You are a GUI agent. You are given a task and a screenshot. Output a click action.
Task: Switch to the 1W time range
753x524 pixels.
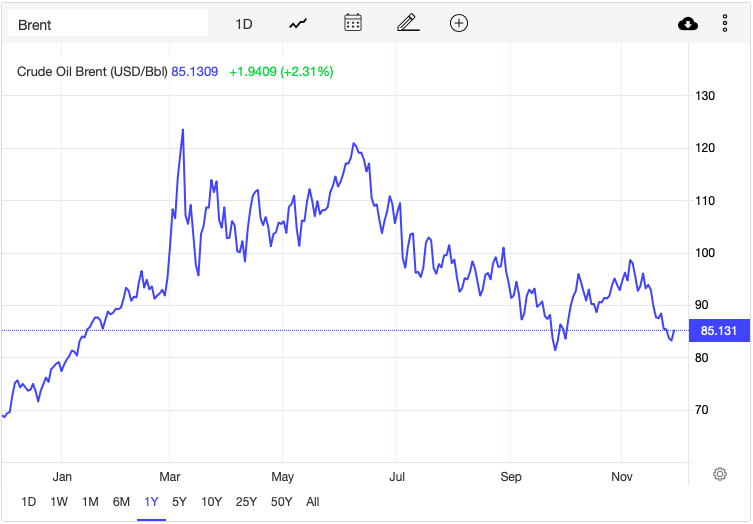tap(59, 501)
